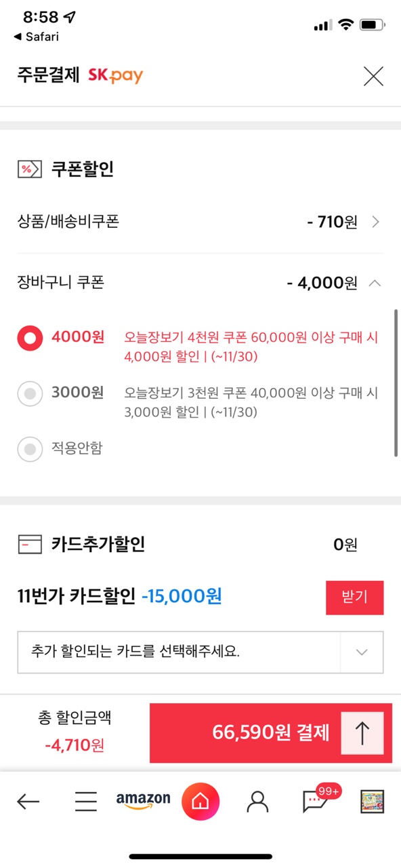The image size is (401, 868).
Task: Open the hamburger category menu
Action: [x=86, y=802]
